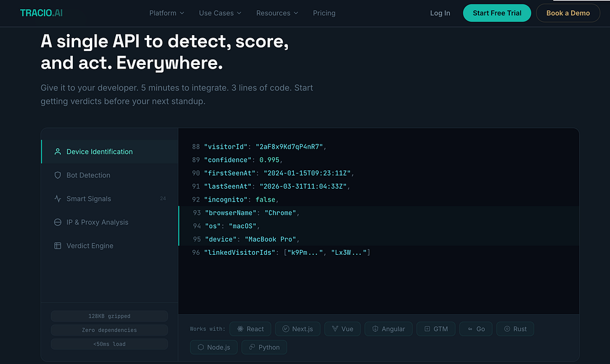Click the "Works with:" label
This screenshot has width=610, height=364.
point(208,329)
